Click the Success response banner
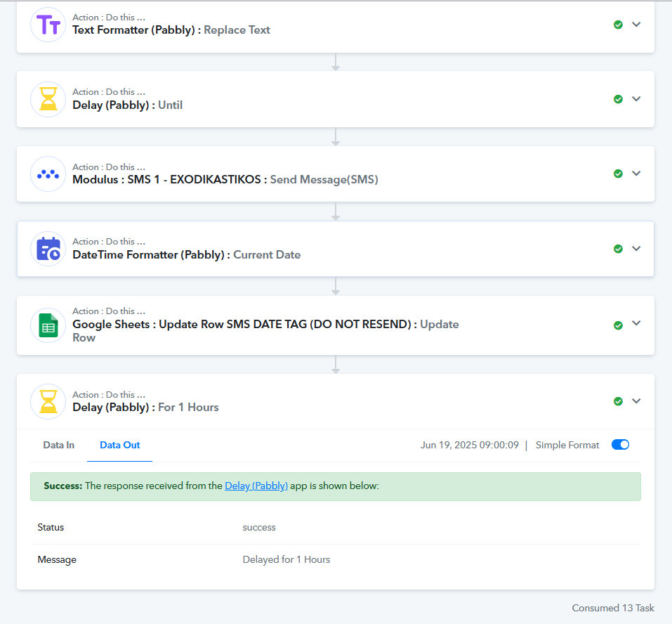The image size is (672, 624). pos(336,486)
